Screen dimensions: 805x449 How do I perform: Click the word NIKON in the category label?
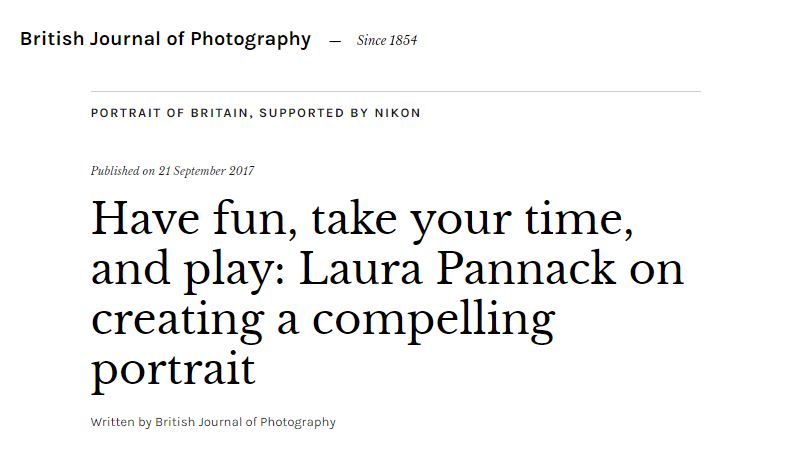[397, 113]
